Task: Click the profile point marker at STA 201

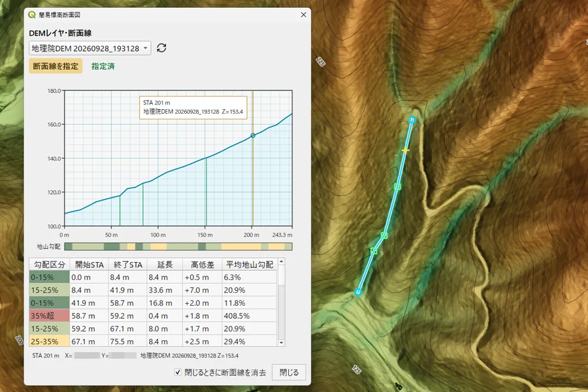Action: tap(253, 135)
